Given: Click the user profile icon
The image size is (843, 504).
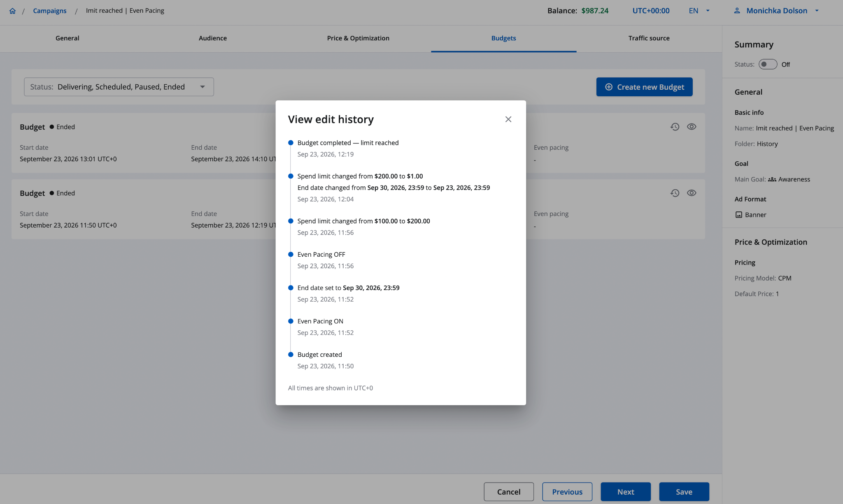Looking at the screenshot, I should click(737, 11).
